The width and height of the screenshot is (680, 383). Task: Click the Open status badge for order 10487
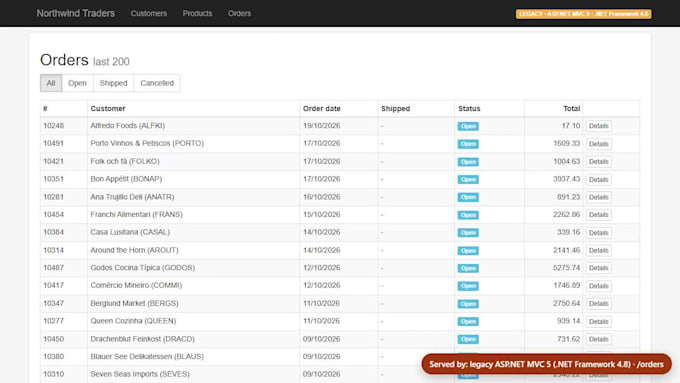coord(468,268)
